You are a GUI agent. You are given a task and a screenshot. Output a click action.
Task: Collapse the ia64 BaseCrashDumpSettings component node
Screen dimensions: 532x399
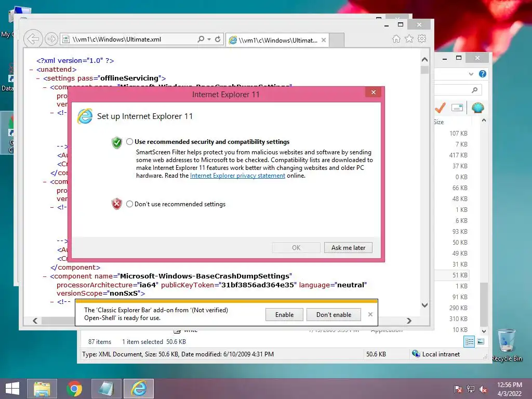click(x=45, y=276)
